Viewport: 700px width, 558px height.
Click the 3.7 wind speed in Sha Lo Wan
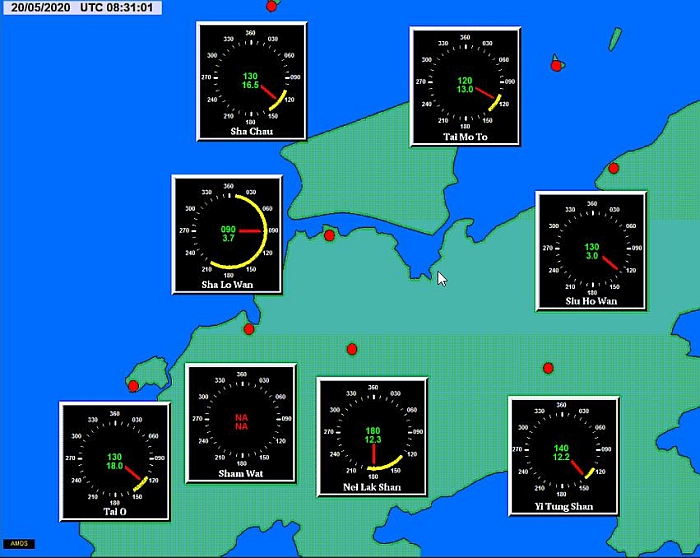pos(228,238)
